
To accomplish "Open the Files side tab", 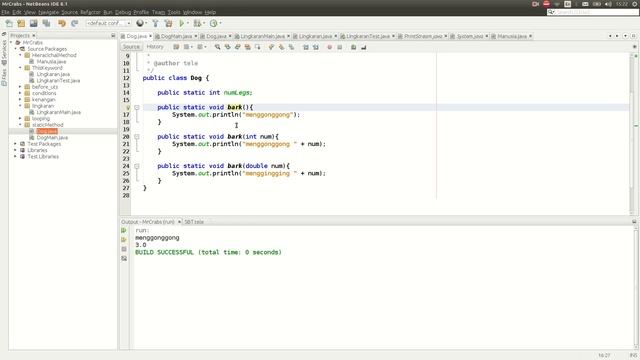I will coord(4,77).
